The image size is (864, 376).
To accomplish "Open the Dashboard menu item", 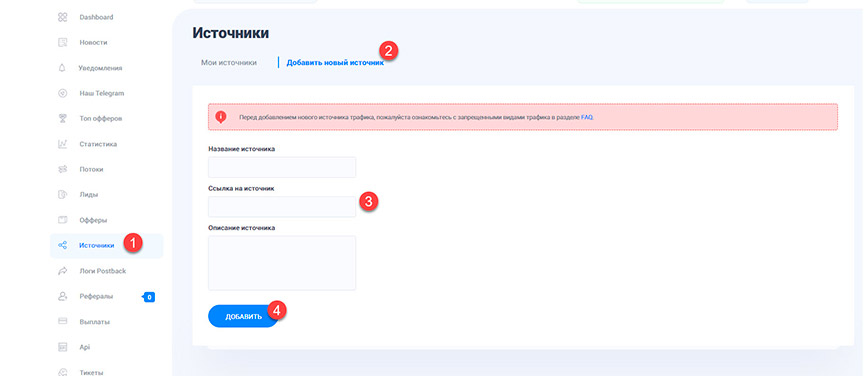I will [x=96, y=17].
